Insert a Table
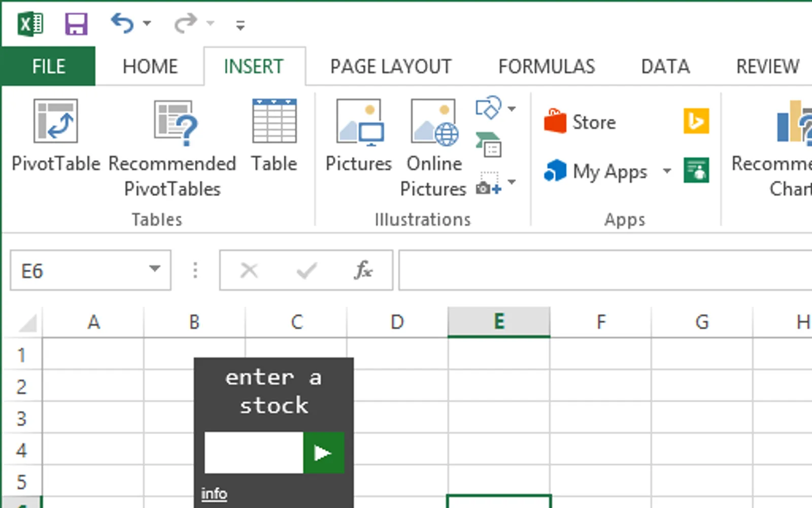Image resolution: width=812 pixels, height=508 pixels. click(274, 136)
